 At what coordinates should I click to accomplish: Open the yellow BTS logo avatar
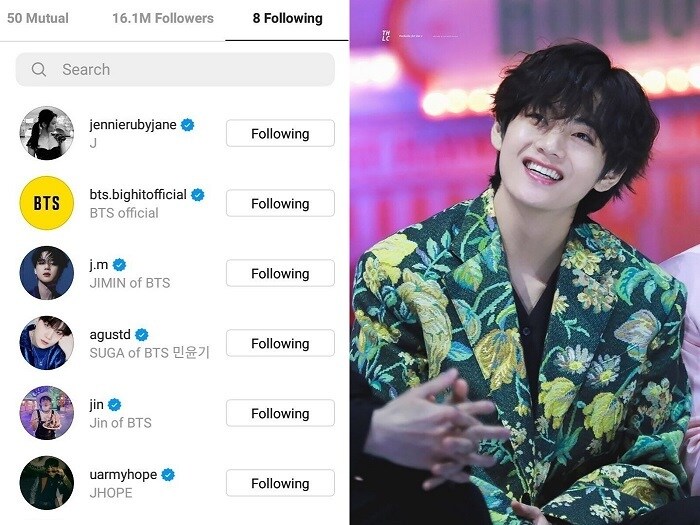[47, 203]
